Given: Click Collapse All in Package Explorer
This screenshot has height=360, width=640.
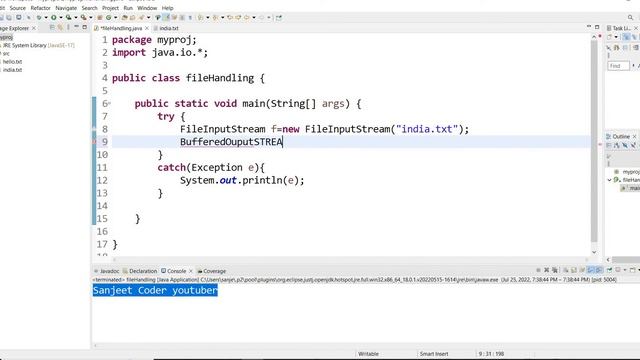Looking at the screenshot, I should point(52,28).
